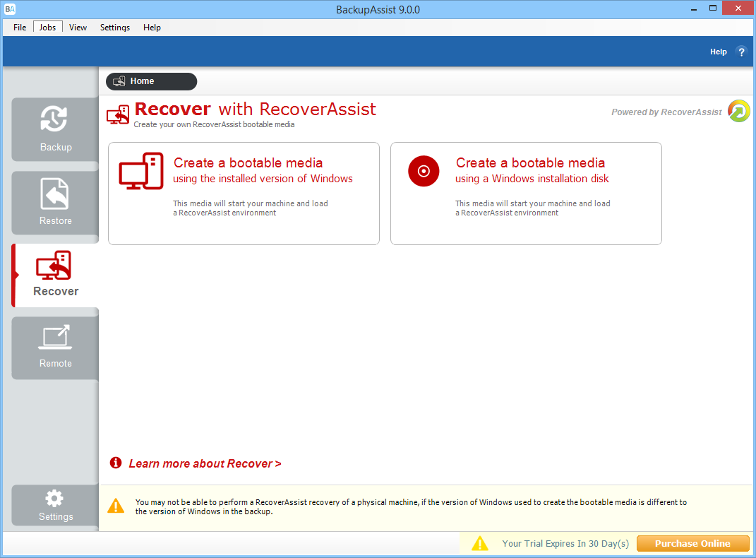
Task: Click the Purchase Online button
Action: 693,544
